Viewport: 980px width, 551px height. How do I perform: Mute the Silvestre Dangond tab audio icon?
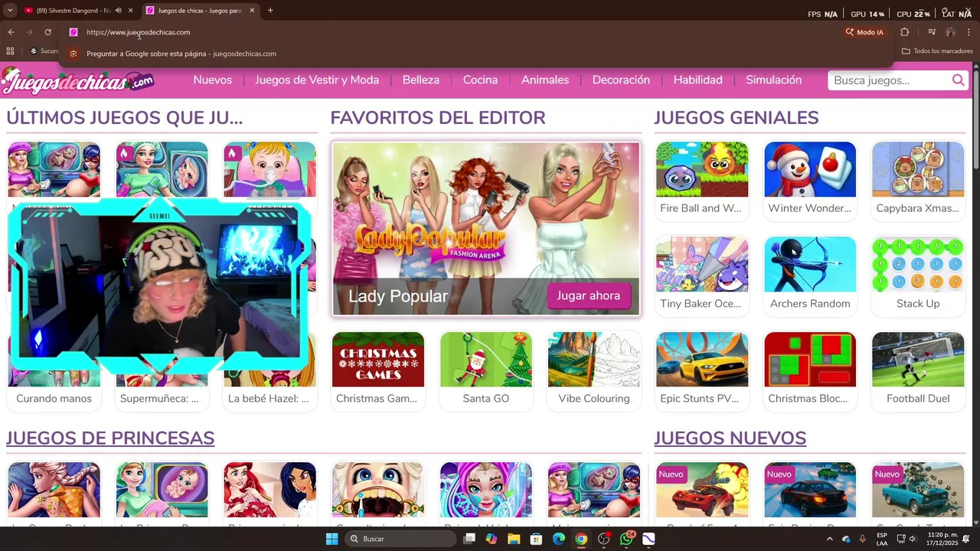[118, 10]
